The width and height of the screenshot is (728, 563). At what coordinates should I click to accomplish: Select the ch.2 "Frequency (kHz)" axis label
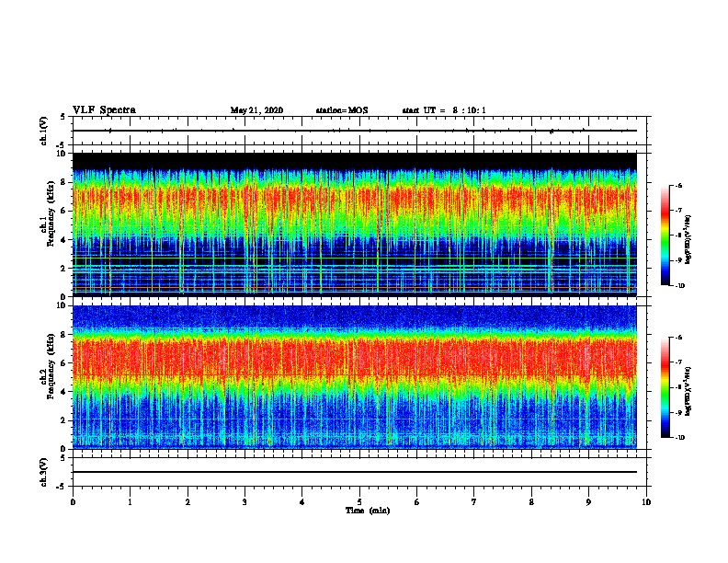pyautogui.click(x=51, y=366)
